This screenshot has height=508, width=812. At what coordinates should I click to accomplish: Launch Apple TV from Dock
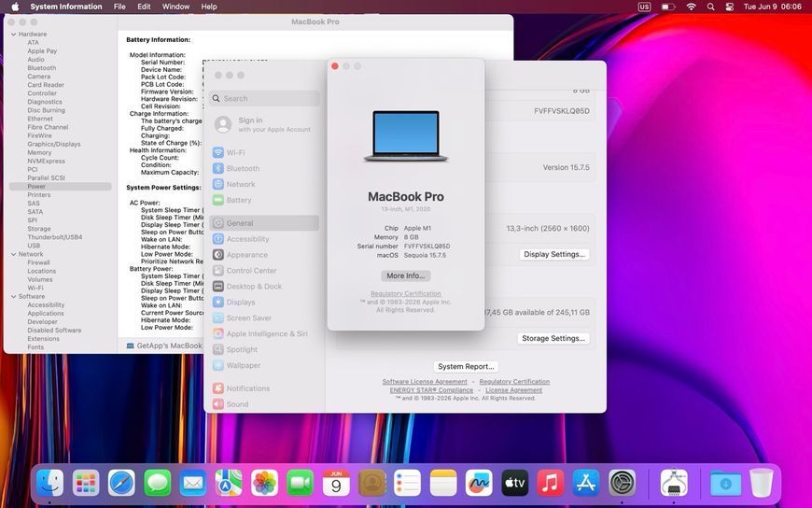coord(515,483)
